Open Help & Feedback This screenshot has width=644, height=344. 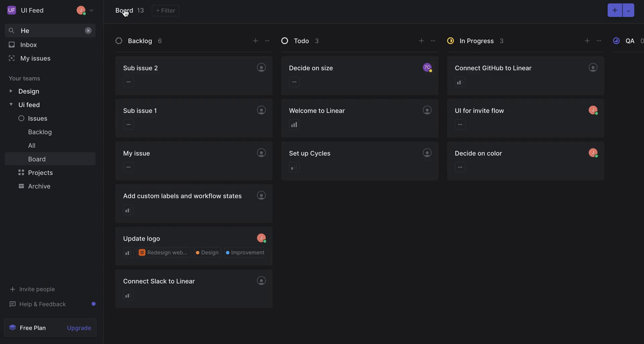(38, 304)
